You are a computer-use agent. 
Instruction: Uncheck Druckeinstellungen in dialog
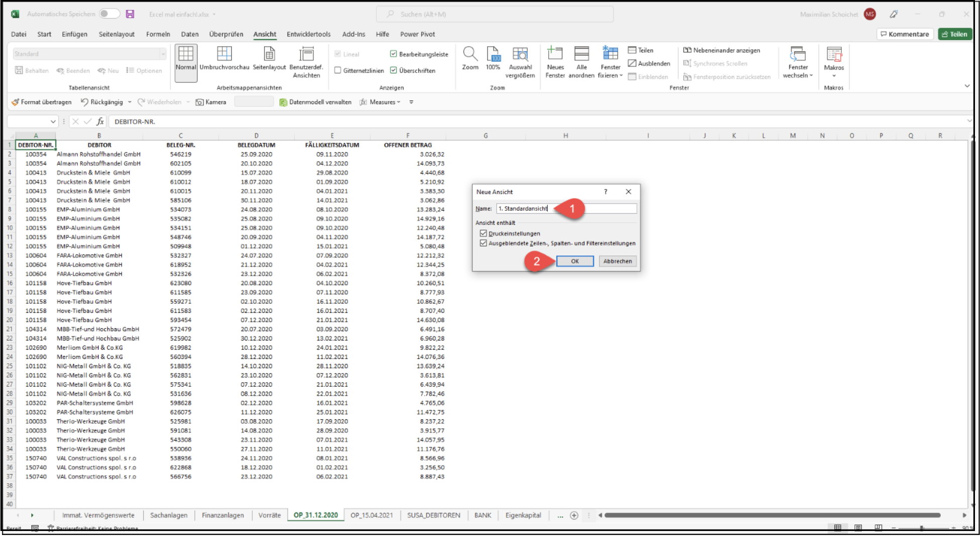click(483, 233)
